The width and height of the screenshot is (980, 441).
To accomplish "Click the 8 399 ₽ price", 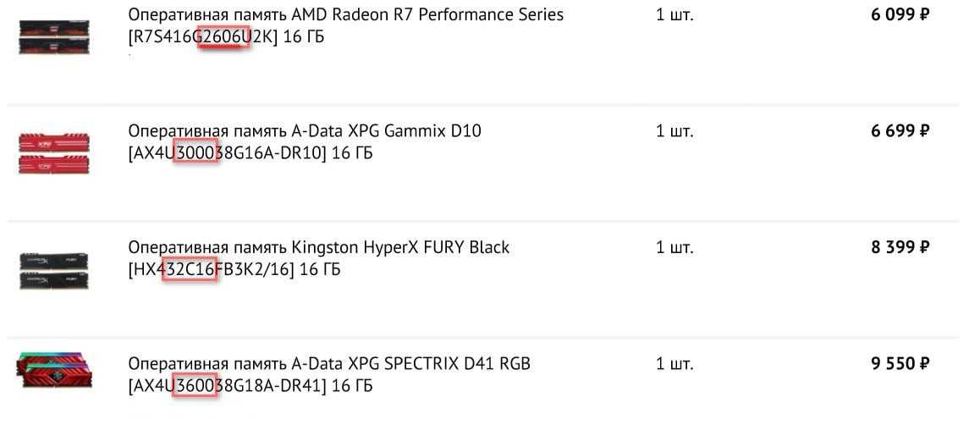I will point(900,247).
